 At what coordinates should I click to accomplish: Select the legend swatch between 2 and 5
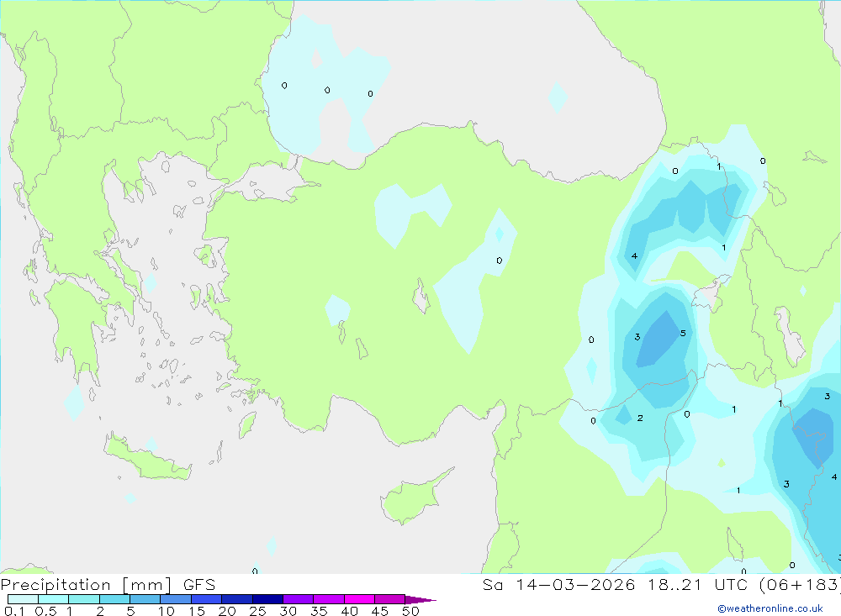coord(114,599)
